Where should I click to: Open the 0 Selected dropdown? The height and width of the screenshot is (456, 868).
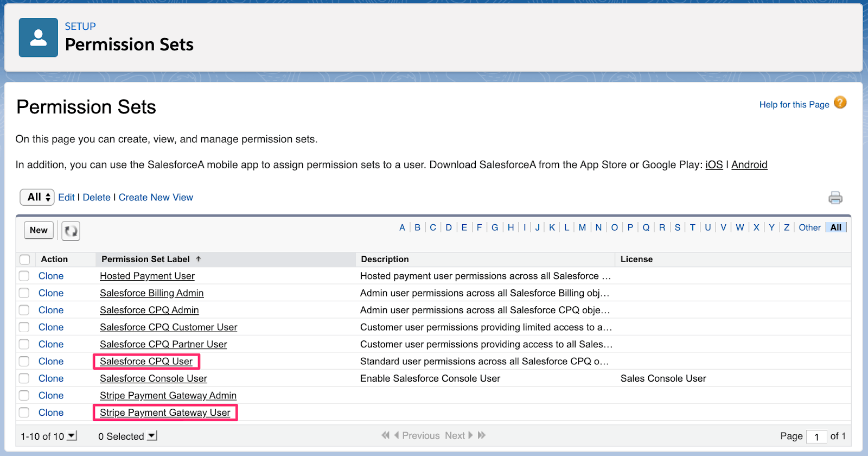pos(152,436)
